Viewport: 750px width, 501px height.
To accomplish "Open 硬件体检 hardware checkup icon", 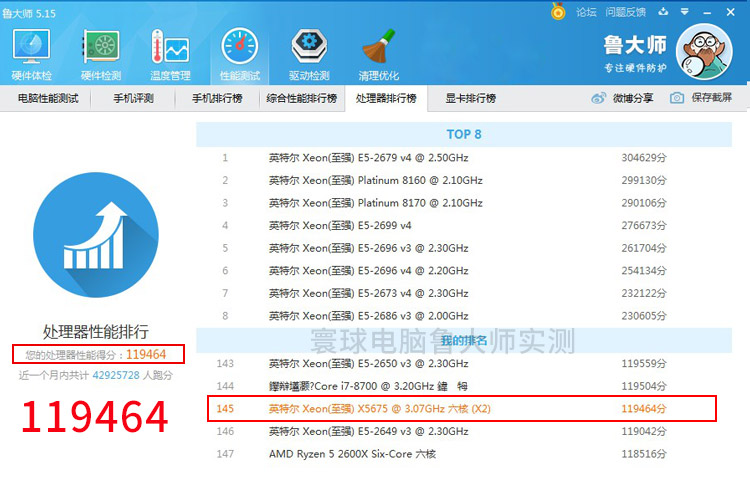I will pyautogui.click(x=32, y=55).
